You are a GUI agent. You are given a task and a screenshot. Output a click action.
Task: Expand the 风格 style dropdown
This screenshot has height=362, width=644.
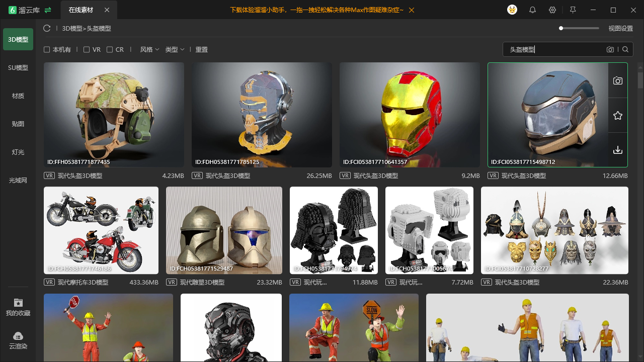click(149, 50)
